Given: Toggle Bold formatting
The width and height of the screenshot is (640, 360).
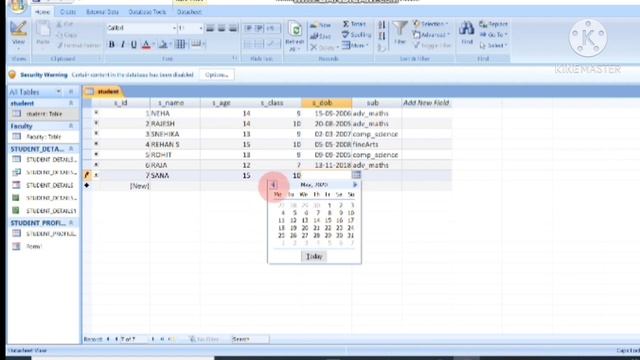Looking at the screenshot, I should click(111, 44).
